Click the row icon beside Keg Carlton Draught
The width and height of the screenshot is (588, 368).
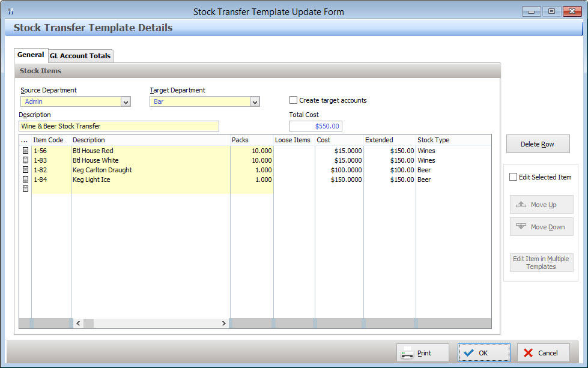pos(25,170)
